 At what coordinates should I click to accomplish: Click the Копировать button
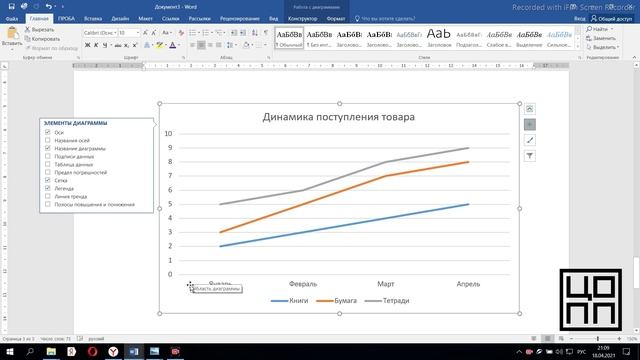pyautogui.click(x=42, y=39)
